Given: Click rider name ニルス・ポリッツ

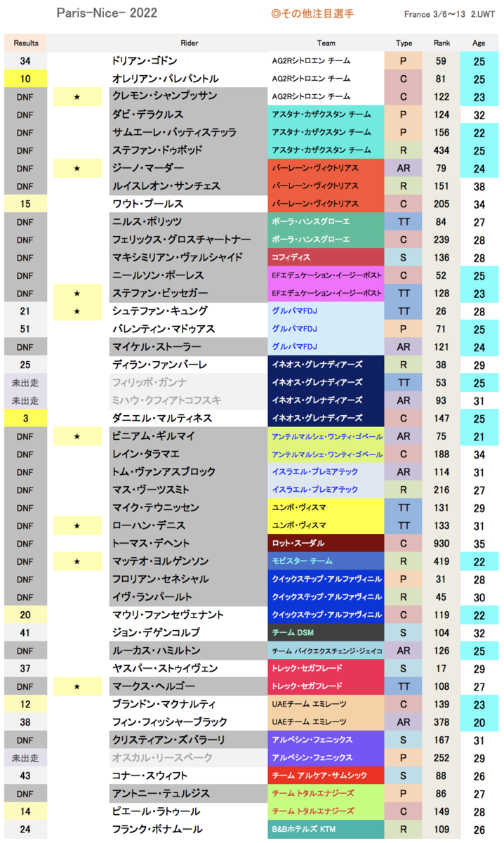Looking at the screenshot, I should coord(146,222).
